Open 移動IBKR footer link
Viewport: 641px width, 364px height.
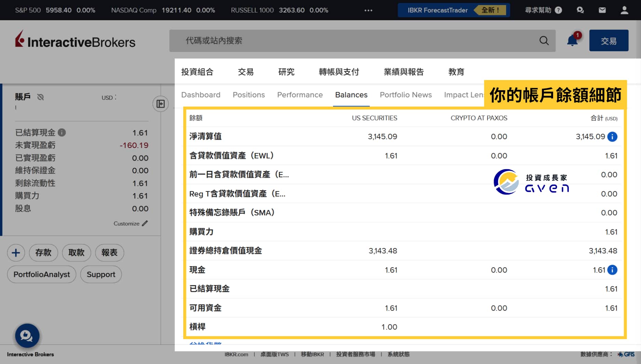tap(312, 354)
